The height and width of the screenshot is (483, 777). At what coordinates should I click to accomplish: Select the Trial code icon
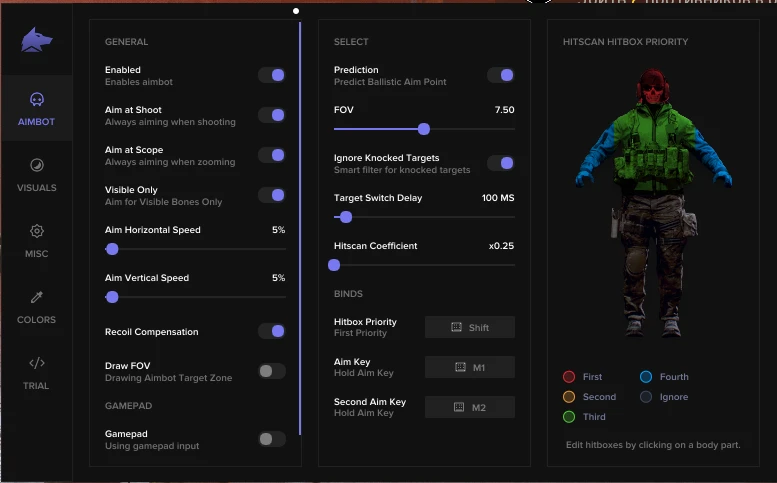point(36,363)
